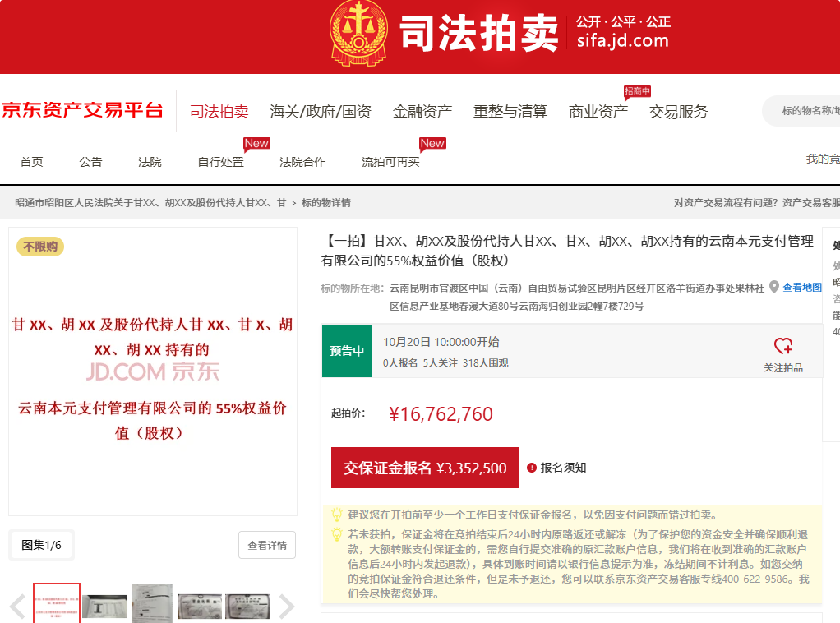Go to previous thumbnail with left arrow
The image size is (840, 623).
click(18, 607)
